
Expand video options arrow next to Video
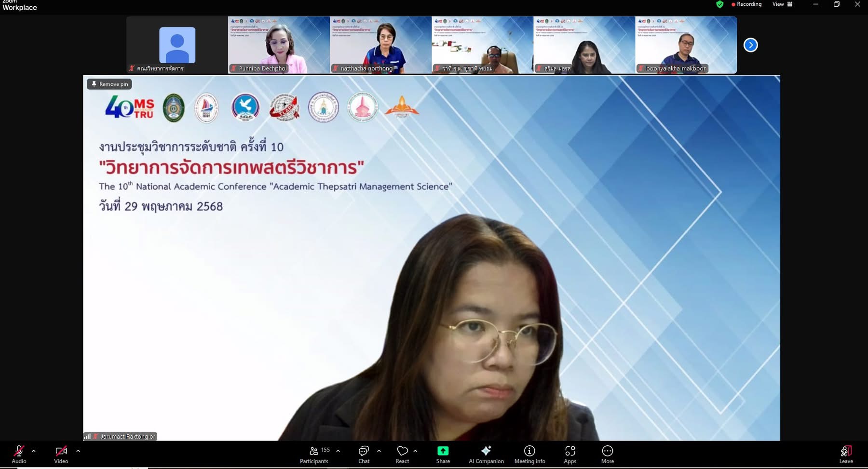click(78, 451)
